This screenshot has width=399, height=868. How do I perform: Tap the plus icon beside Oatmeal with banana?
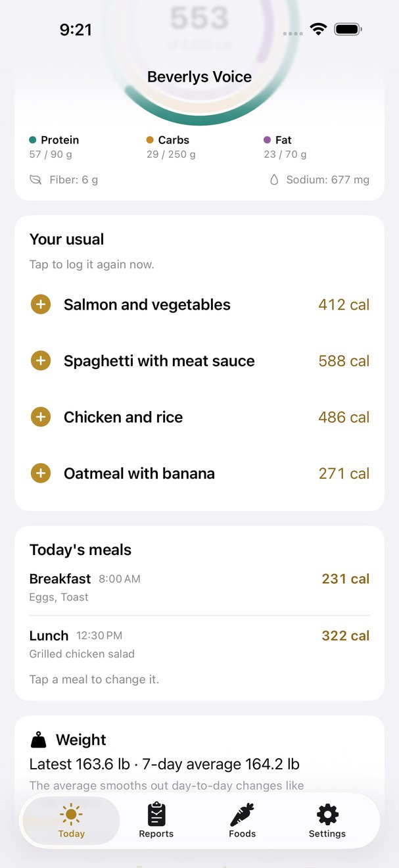click(41, 473)
